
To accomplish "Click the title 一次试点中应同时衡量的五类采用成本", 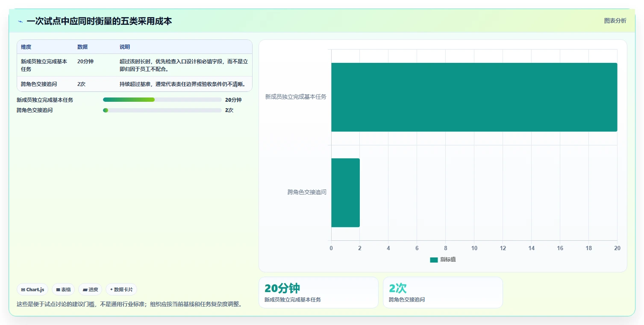I will tap(99, 21).
